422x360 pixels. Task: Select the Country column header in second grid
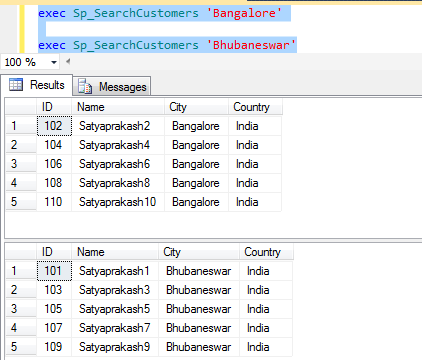pyautogui.click(x=266, y=252)
